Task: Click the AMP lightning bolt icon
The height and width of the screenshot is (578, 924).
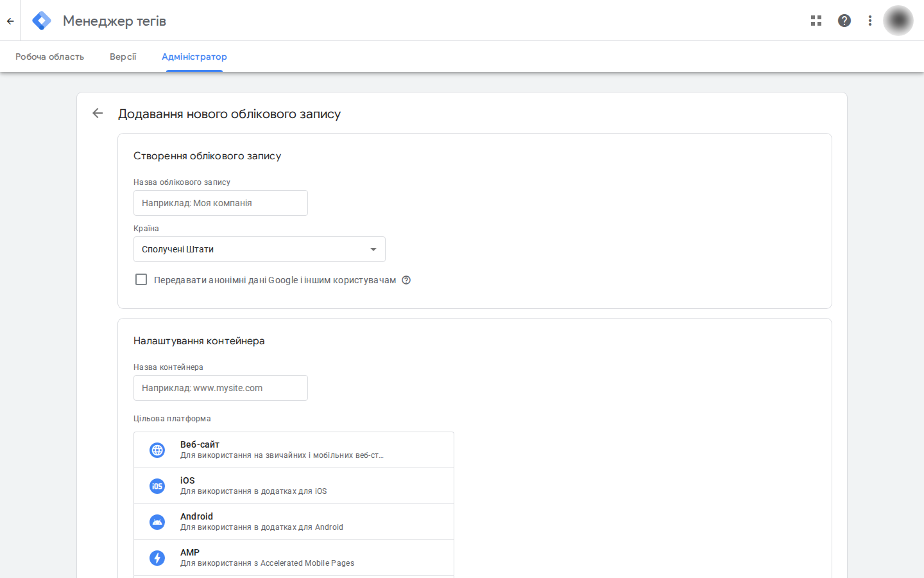Action: pos(157,558)
